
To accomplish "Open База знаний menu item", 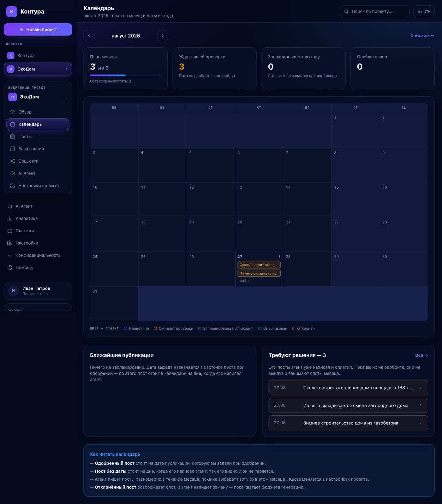I will (x=38, y=149).
